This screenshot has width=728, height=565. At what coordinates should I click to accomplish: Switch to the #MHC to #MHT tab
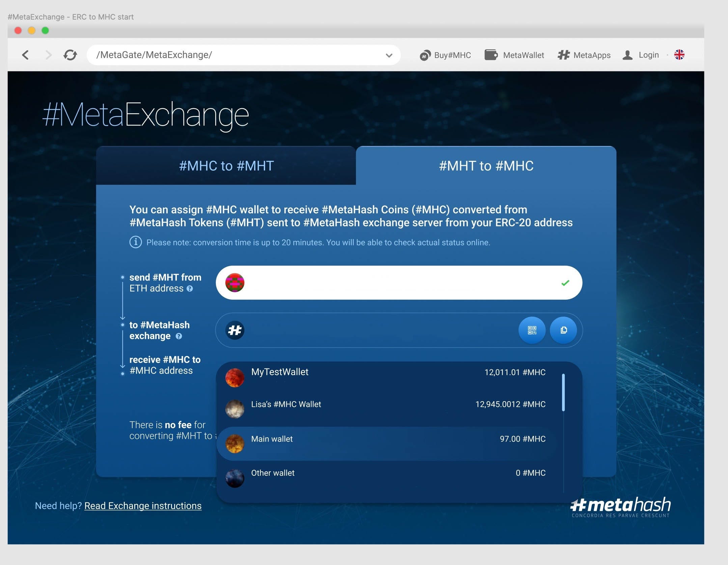tap(226, 166)
